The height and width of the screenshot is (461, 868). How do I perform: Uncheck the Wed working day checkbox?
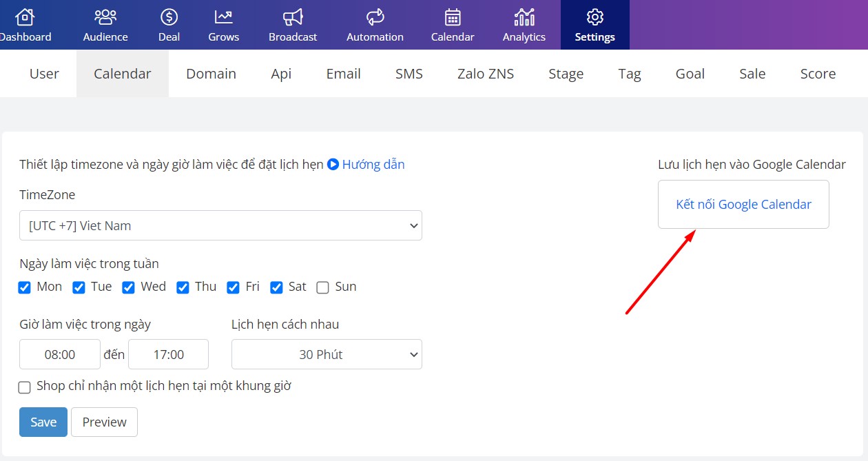[128, 287]
